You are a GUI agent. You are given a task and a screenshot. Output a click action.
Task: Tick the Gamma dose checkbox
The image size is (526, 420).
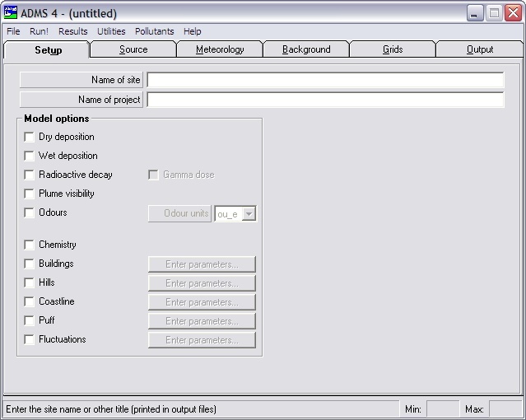point(153,175)
